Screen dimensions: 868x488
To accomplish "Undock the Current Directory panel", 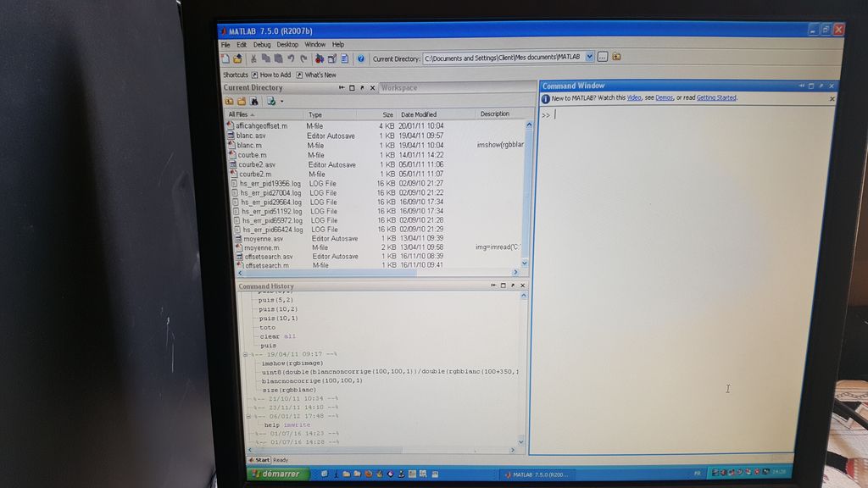I will pyautogui.click(x=362, y=87).
